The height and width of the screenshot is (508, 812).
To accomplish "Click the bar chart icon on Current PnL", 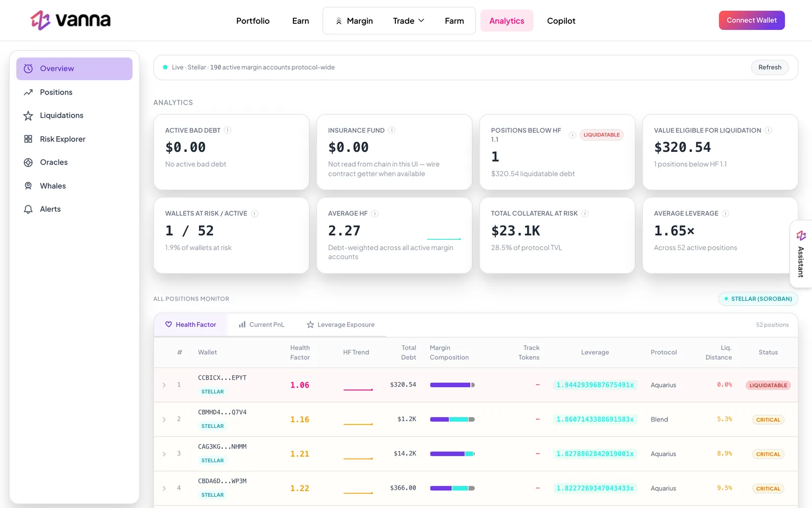I will click(242, 324).
